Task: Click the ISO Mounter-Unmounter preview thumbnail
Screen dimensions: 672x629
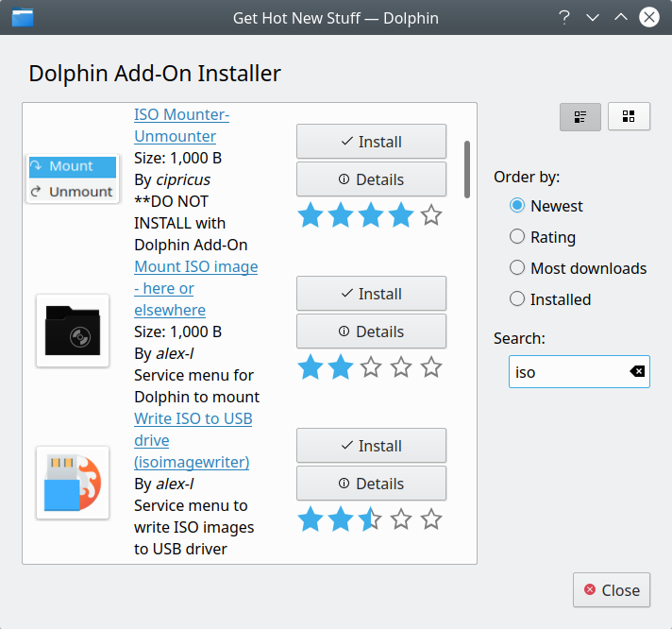Action: tap(73, 178)
